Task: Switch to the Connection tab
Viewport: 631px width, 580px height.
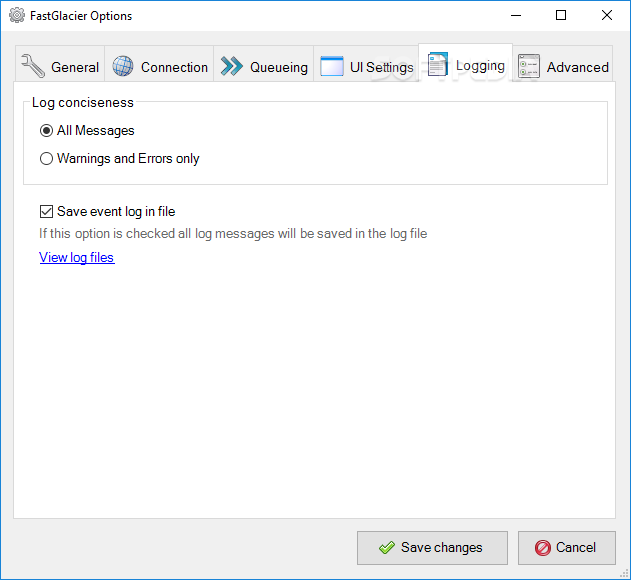Action: (159, 64)
